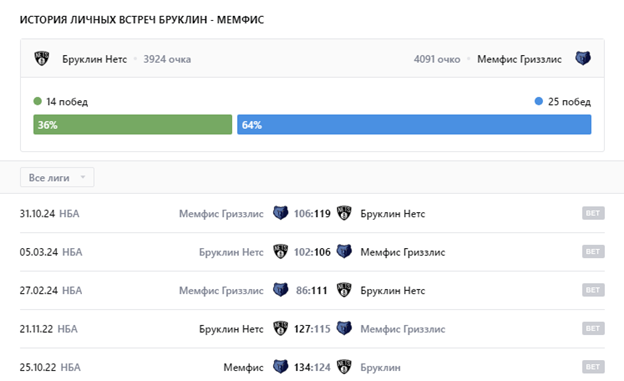Expand the Все лиги dropdown
Viewport: 624px width, 381px height.
click(57, 178)
